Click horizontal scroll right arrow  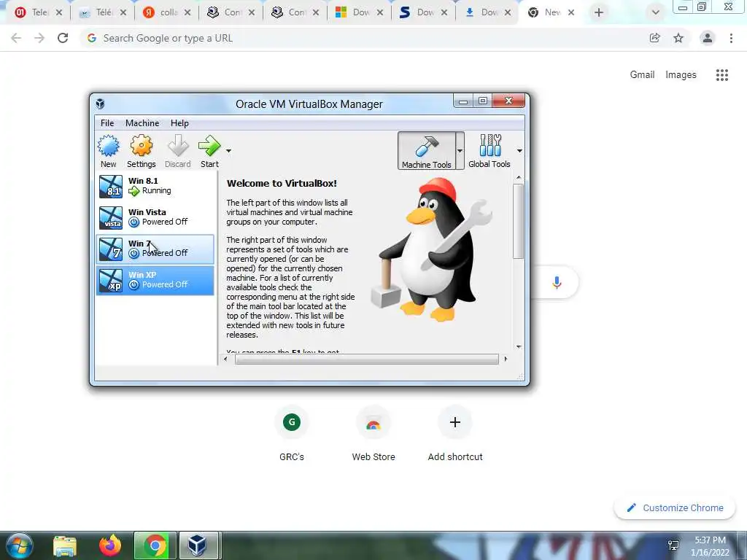pos(506,359)
